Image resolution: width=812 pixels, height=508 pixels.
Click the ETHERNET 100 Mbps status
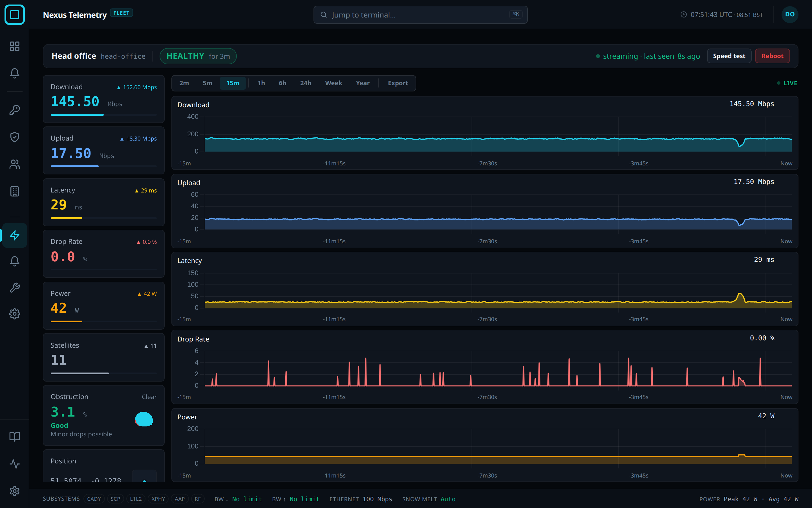coord(361,499)
